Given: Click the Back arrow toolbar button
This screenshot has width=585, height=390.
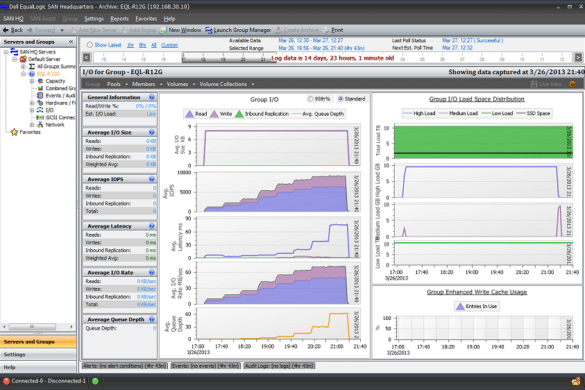Looking at the screenshot, I should click(13, 30).
